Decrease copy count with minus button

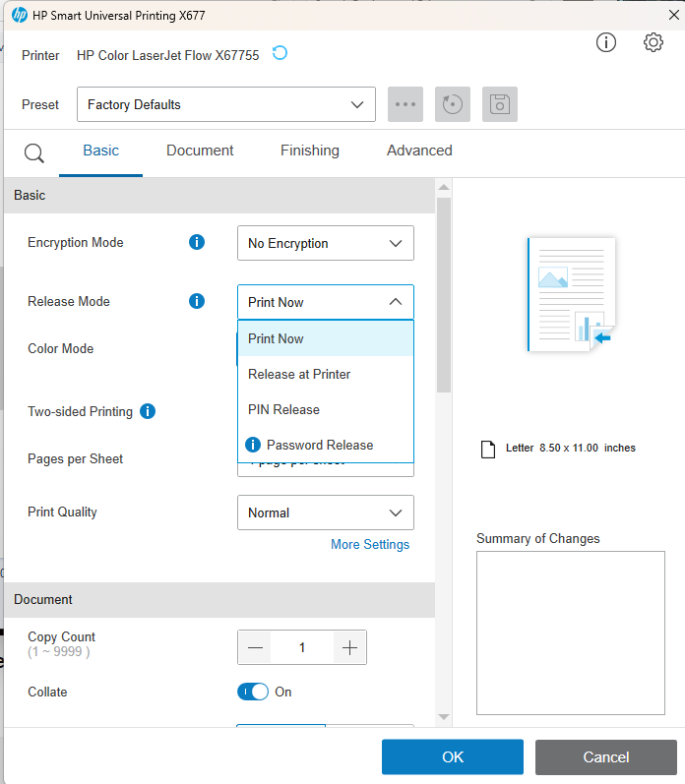[255, 648]
